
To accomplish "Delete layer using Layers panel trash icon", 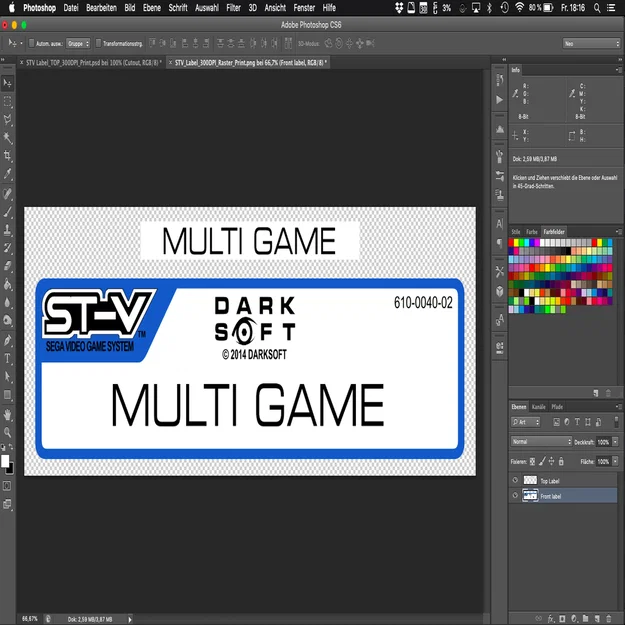I will tap(608, 619).
